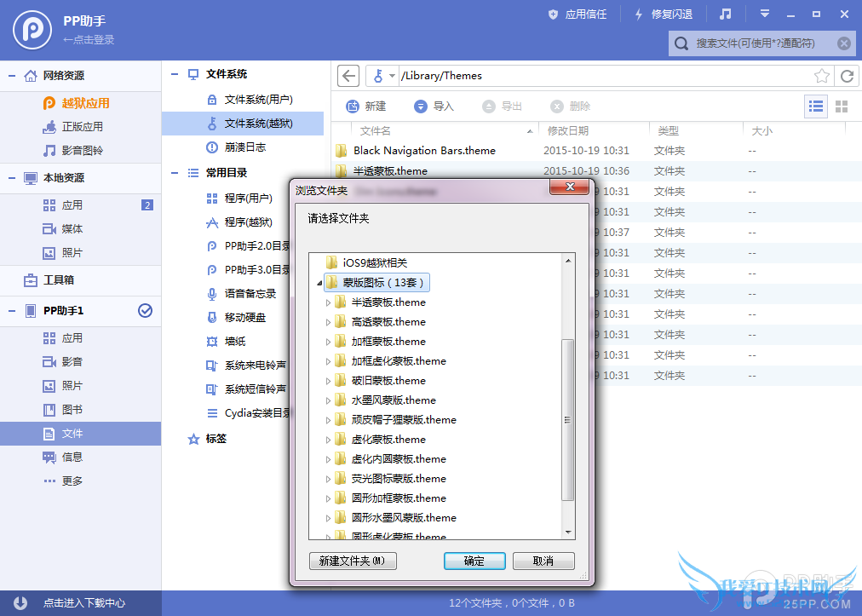This screenshot has width=862, height=616.
Task: Go back with the arrow button
Action: pyautogui.click(x=348, y=76)
